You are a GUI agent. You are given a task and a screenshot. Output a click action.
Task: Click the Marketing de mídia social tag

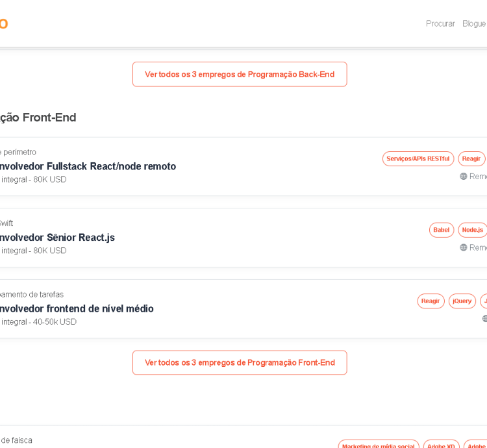tap(379, 445)
